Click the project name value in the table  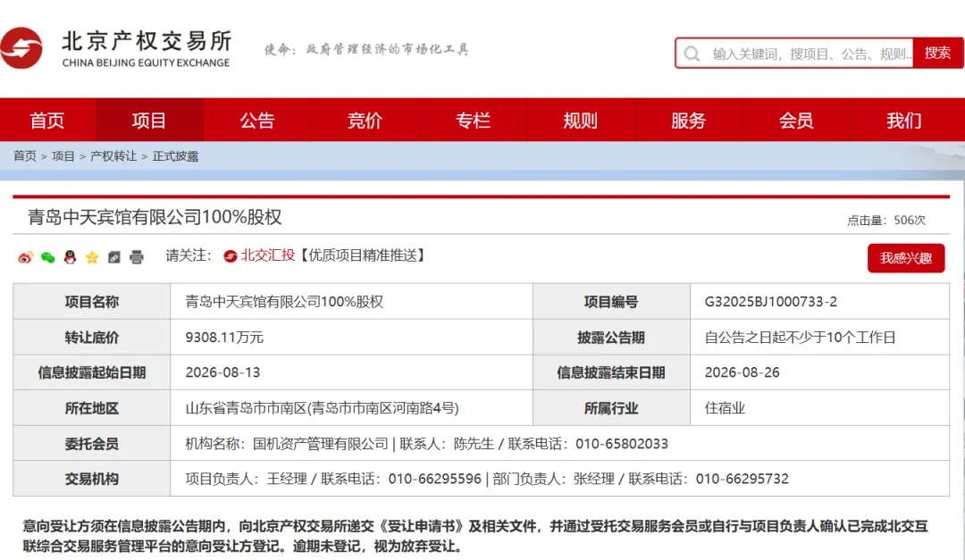(x=284, y=302)
